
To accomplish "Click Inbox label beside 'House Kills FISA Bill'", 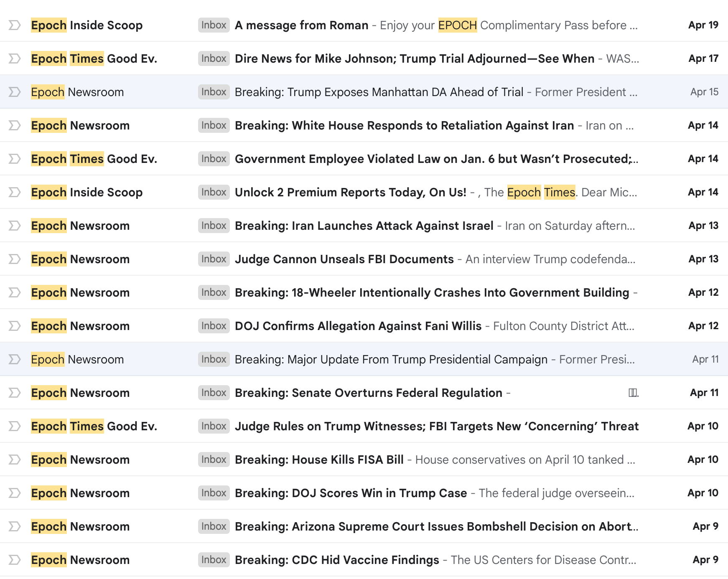I will (214, 460).
